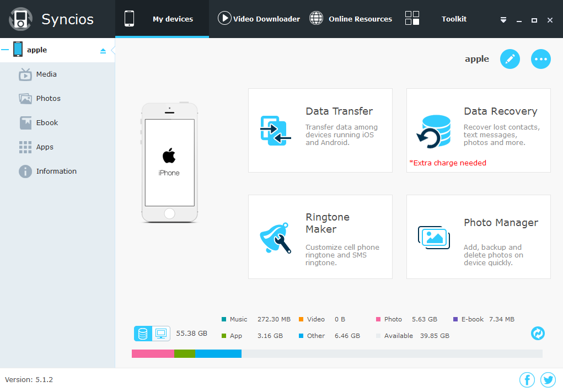The image size is (563, 392).
Task: Click the Photos picture icon
Action: [x=25, y=98]
